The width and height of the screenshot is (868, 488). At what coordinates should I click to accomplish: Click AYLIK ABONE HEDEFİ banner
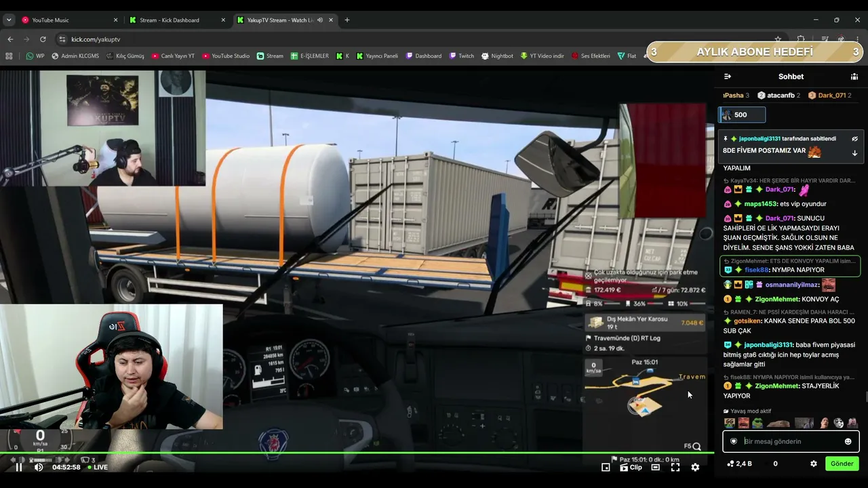point(754,52)
